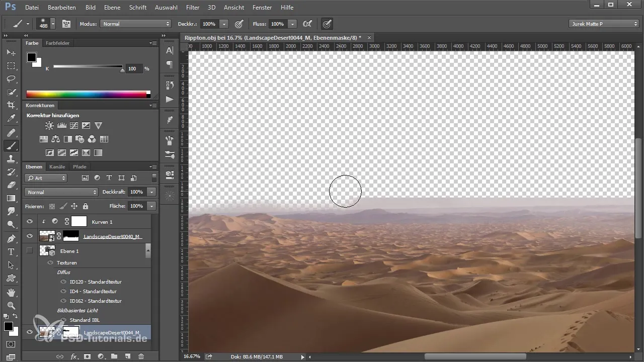Add a Brightness/Contrast adjustment
The image size is (644, 362).
pos(49,126)
